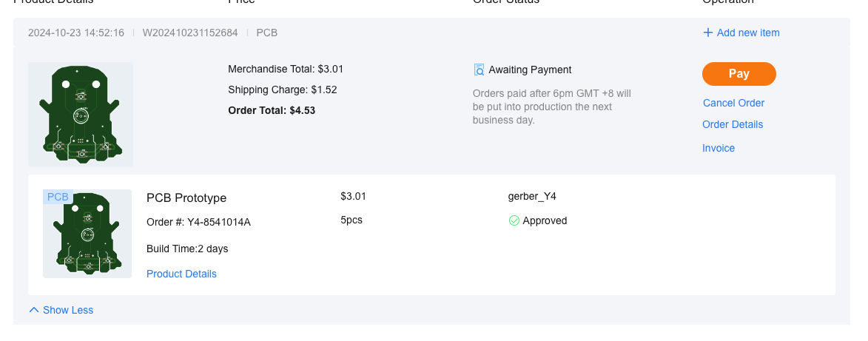The height and width of the screenshot is (341, 868).
Task: Click the PCB Prototype product title
Action: [186, 197]
